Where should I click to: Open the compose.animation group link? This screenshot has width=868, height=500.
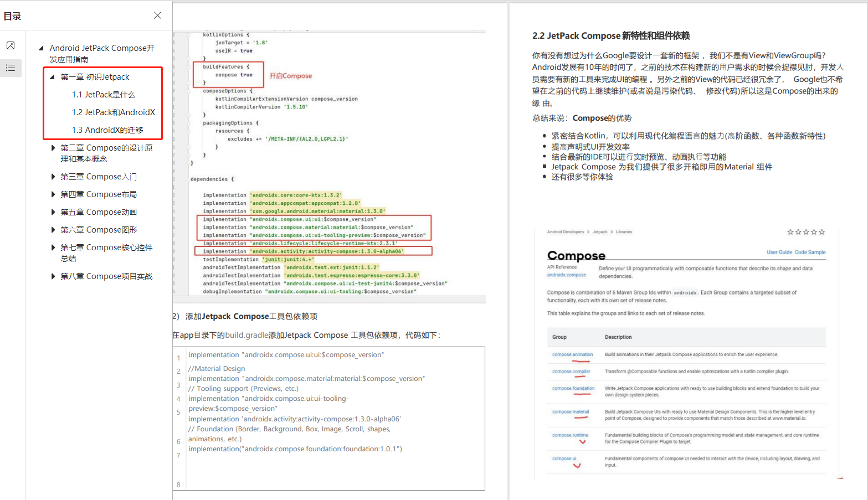(x=572, y=354)
